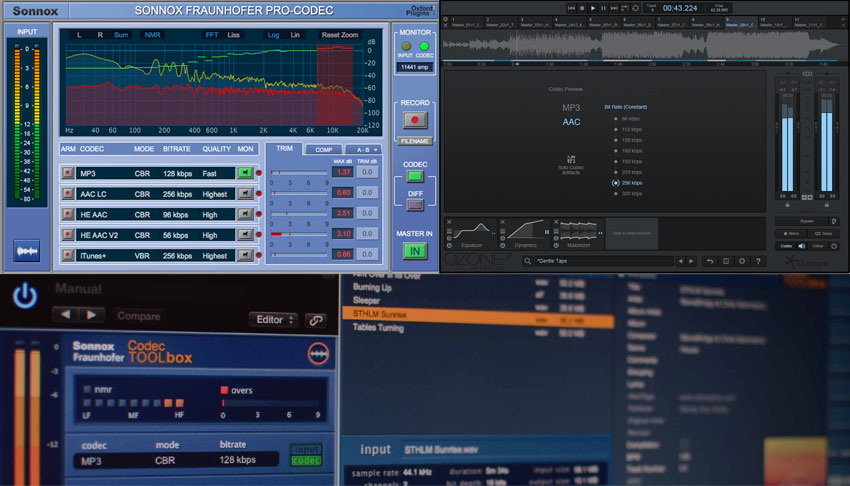850x486 pixels.
Task: Arm the HE AAC V2 codec row
Action: (68, 235)
